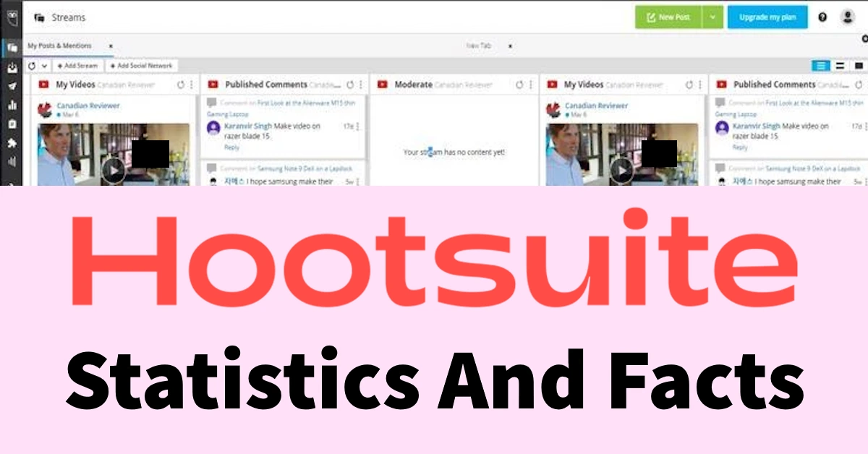Open Analytics via the sidebar bar chart icon
This screenshot has width=868, height=454.
pos(12,105)
